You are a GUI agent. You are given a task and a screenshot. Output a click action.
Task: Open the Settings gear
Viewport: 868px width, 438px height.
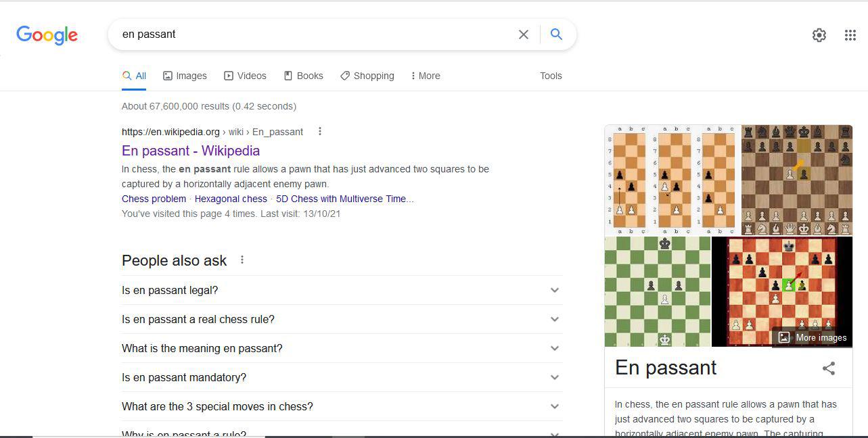[x=819, y=35]
